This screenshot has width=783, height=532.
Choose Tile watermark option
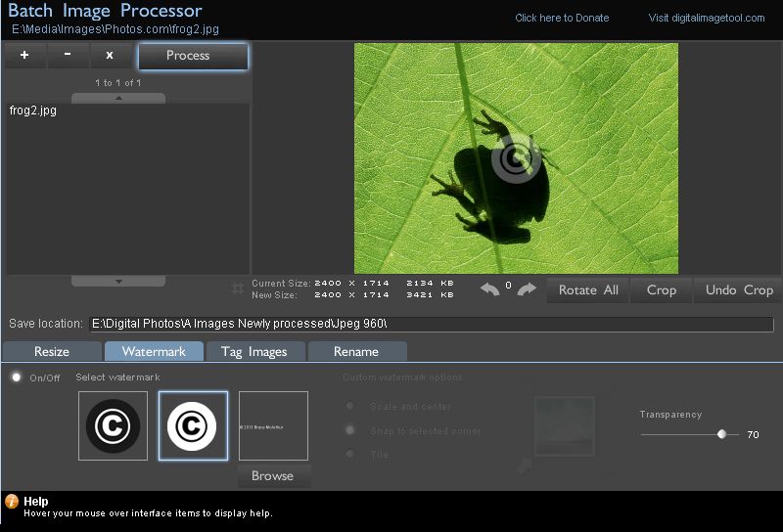click(x=350, y=454)
